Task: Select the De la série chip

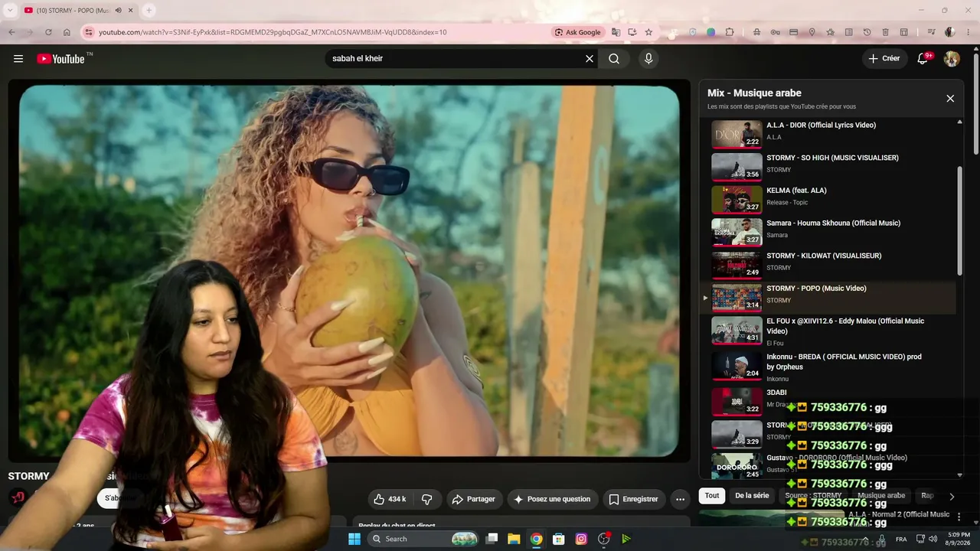Action: (752, 496)
